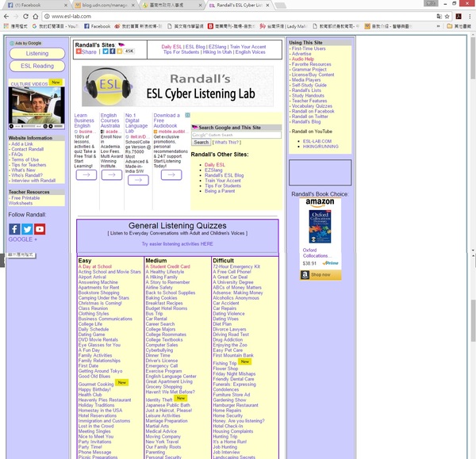This screenshot has height=459, width=476.
Task: Click the Share icon in Randall's Sites header
Action: [x=86, y=52]
